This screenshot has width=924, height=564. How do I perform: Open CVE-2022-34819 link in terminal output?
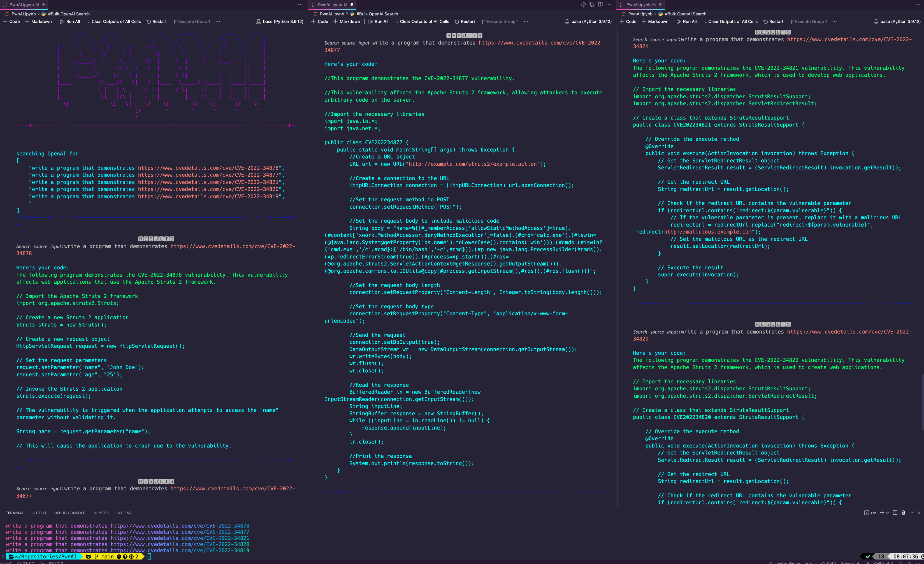(x=180, y=551)
